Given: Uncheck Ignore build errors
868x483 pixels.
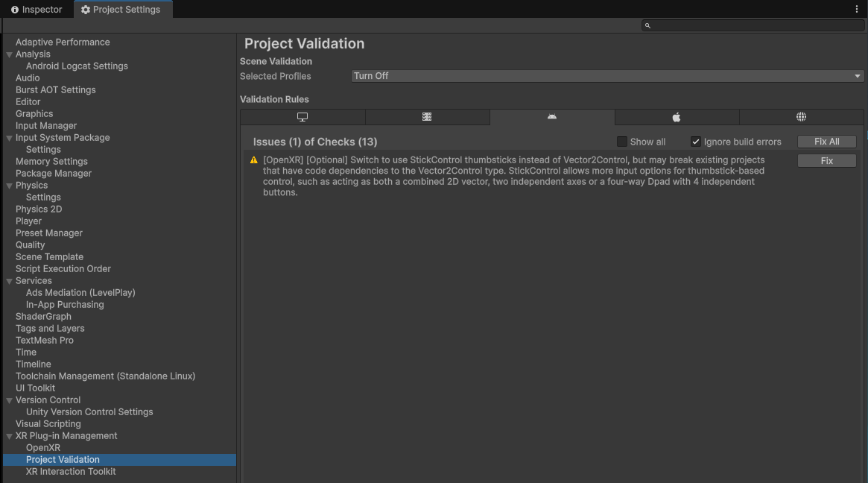Looking at the screenshot, I should [696, 142].
